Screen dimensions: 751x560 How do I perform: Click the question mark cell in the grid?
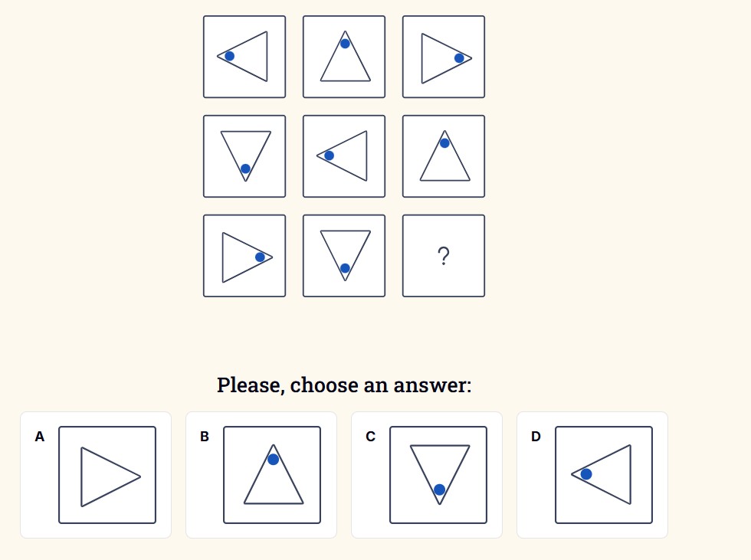coord(443,256)
